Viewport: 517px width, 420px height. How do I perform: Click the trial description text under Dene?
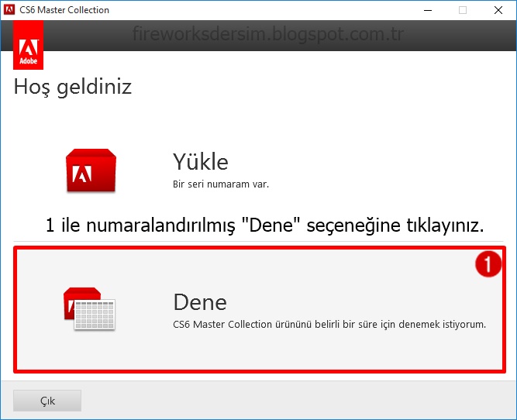pyautogui.click(x=329, y=325)
